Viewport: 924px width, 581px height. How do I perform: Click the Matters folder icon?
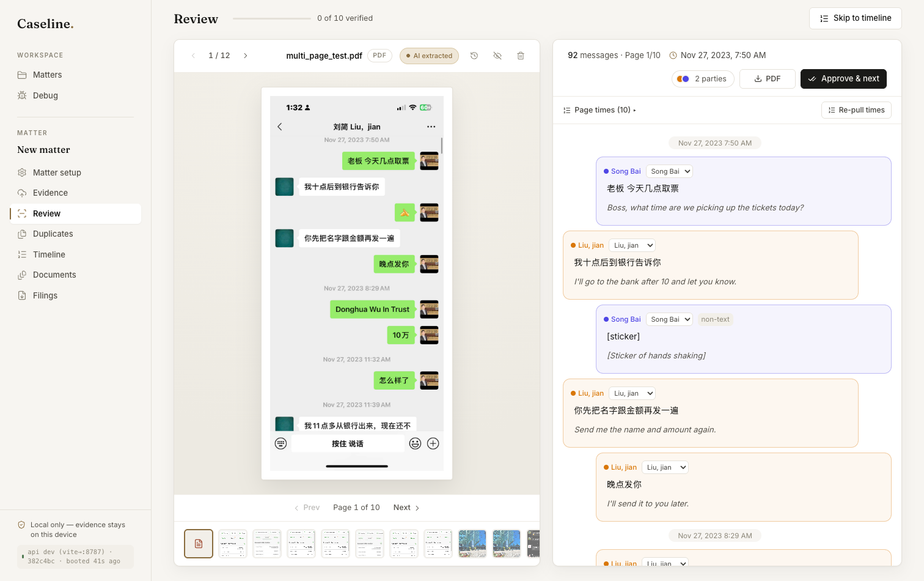pyautogui.click(x=22, y=75)
